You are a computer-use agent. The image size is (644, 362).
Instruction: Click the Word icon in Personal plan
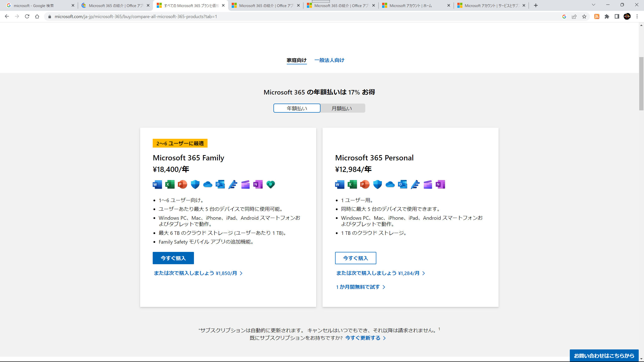tap(340, 185)
